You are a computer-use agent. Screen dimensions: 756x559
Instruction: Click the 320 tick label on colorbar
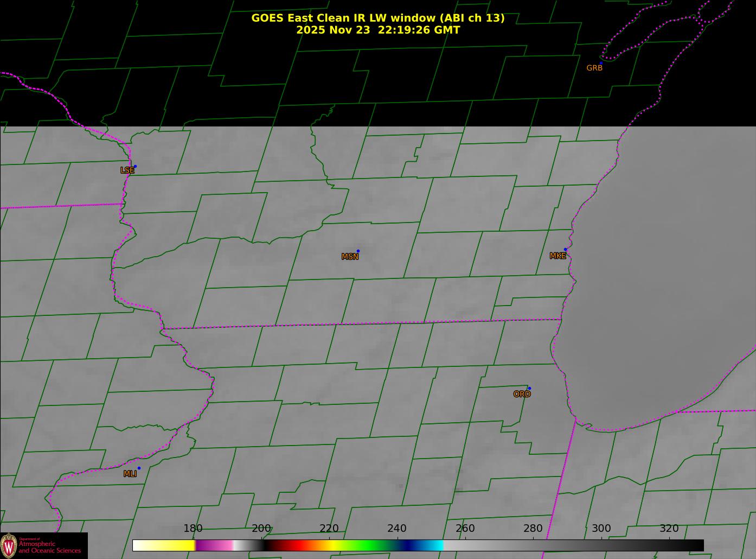pyautogui.click(x=669, y=529)
